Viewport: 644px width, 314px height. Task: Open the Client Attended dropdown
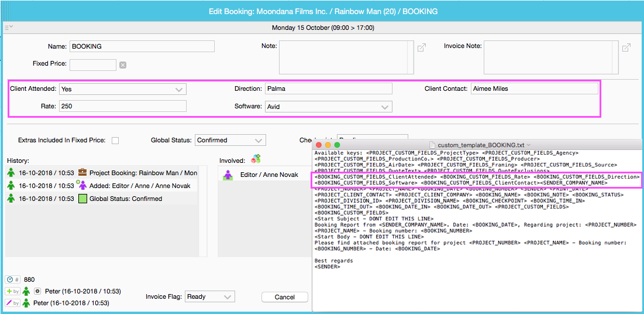tap(123, 89)
